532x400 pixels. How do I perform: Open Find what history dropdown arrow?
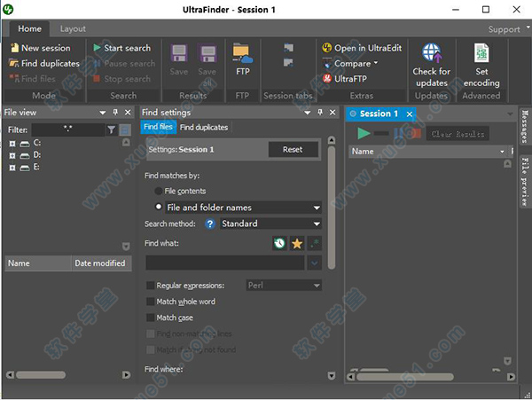coord(315,263)
